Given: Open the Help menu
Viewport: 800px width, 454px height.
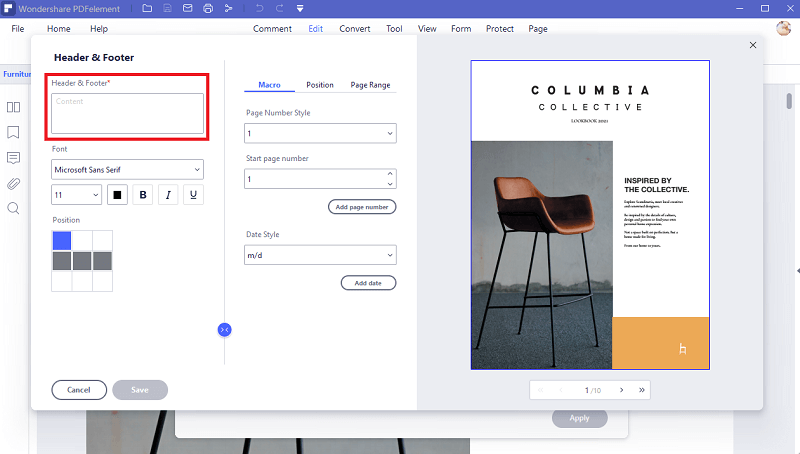Looking at the screenshot, I should 99,29.
